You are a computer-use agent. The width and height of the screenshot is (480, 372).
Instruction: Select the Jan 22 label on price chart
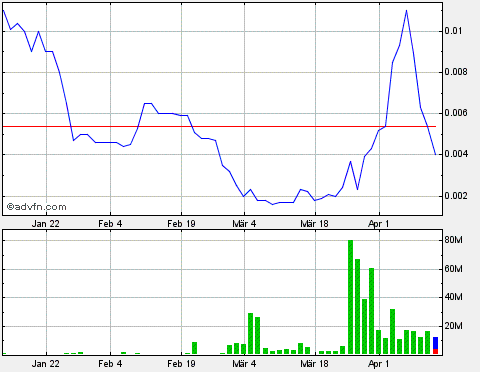pyautogui.click(x=46, y=224)
